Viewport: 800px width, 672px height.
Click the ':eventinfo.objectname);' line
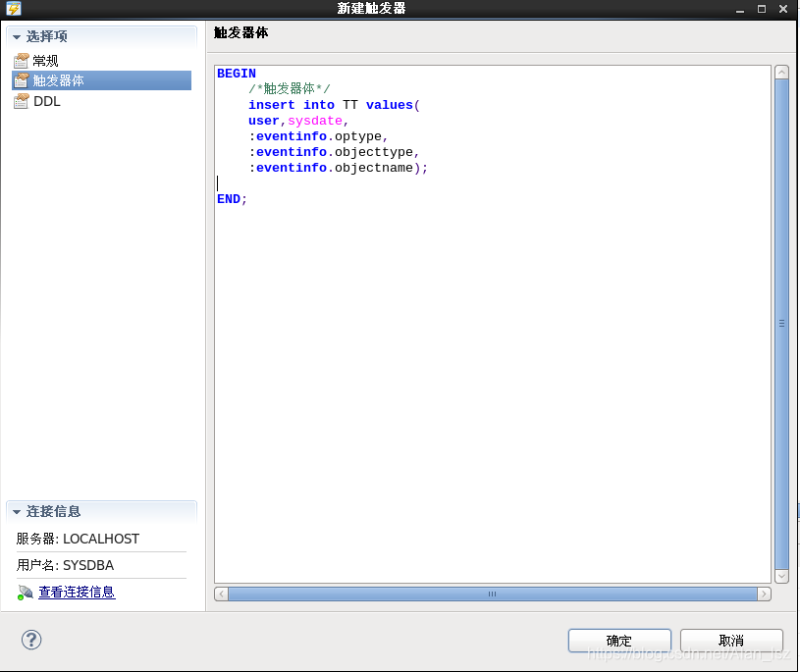[x=339, y=168]
